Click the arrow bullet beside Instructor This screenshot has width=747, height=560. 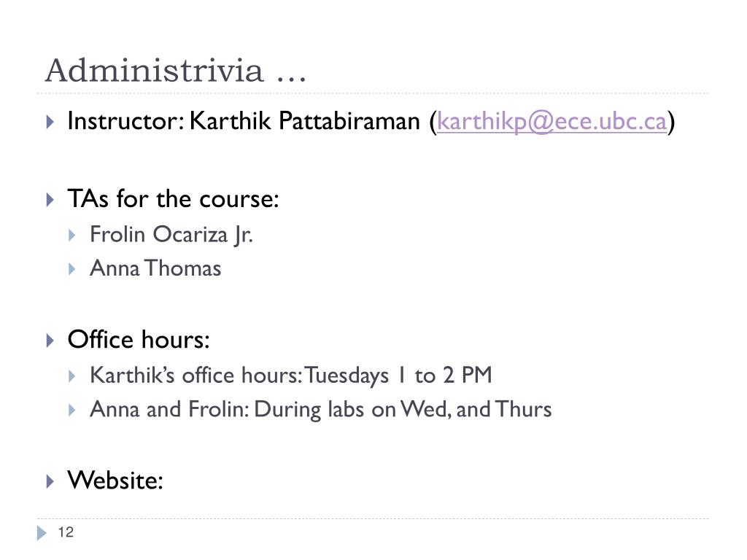[x=50, y=122]
